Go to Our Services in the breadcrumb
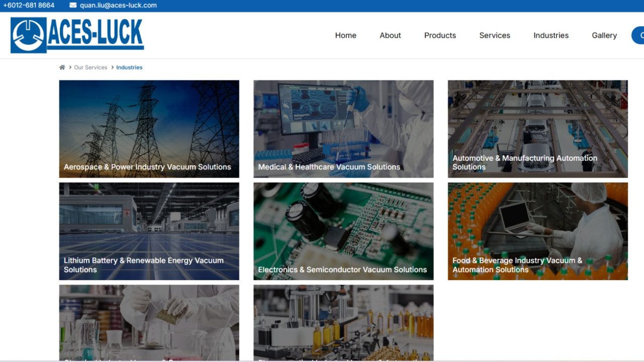 coord(91,67)
